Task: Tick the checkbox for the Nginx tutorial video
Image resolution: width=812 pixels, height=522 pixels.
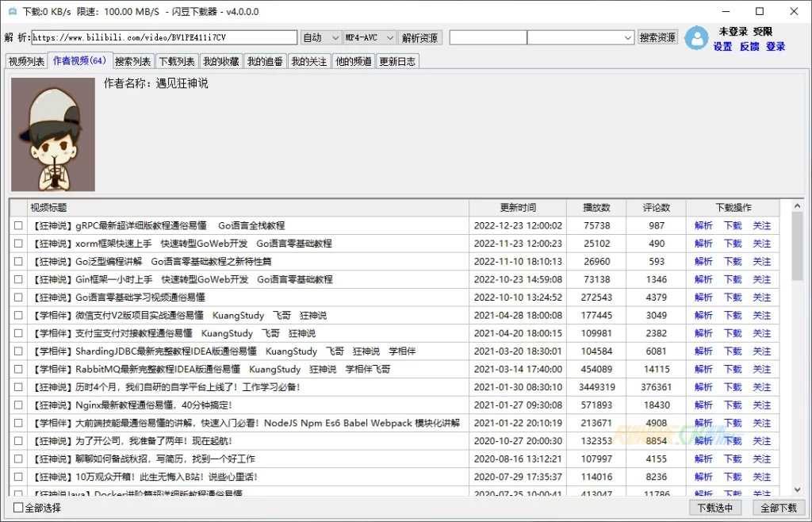Action: (18, 405)
